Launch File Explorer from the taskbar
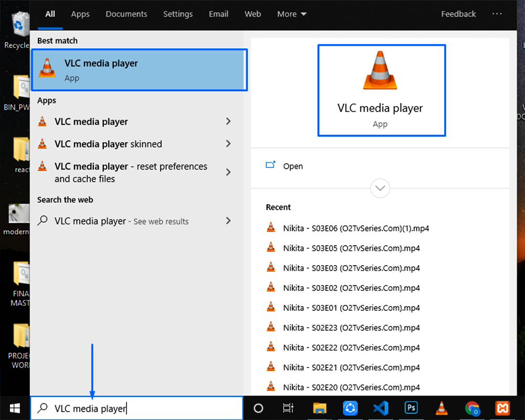The image size is (525, 420). (320, 408)
